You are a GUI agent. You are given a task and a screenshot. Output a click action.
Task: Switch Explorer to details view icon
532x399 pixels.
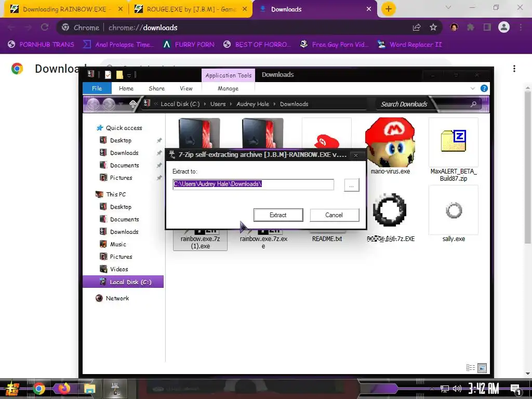coord(471,368)
